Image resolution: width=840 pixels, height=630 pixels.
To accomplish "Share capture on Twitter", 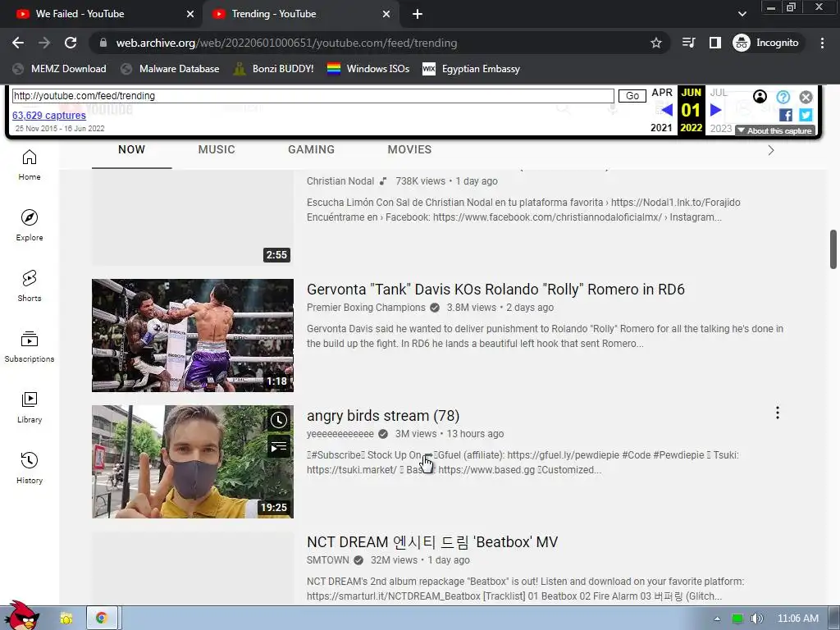I will (x=806, y=115).
